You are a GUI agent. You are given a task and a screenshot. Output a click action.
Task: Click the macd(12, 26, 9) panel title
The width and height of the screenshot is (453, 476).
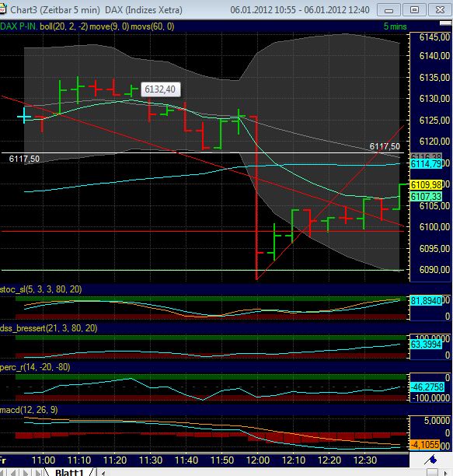point(29,410)
